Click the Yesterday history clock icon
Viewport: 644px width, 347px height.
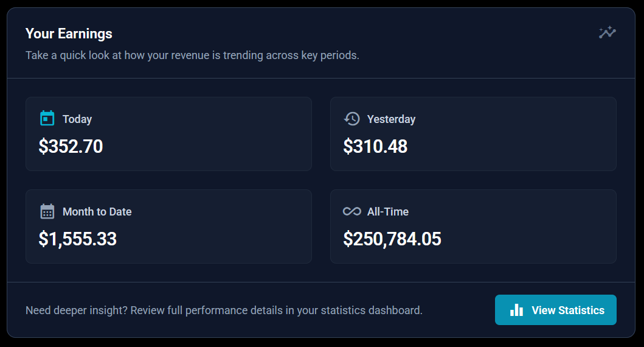pyautogui.click(x=351, y=119)
